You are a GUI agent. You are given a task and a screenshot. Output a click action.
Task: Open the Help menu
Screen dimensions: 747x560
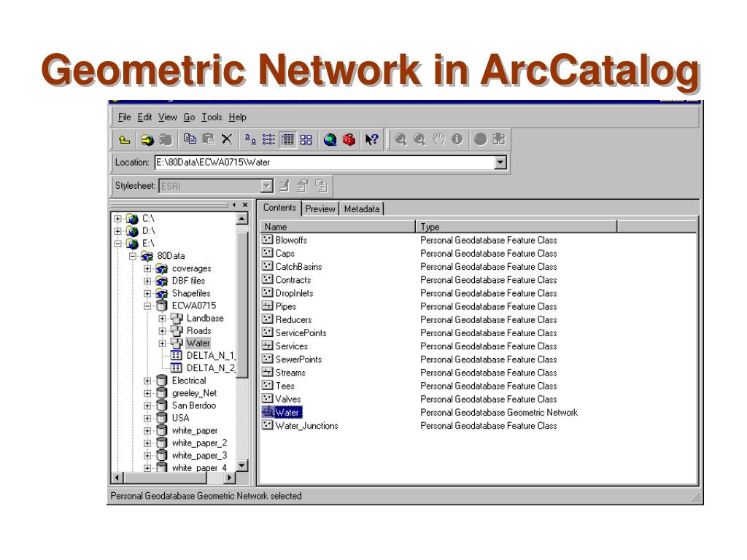tap(237, 117)
